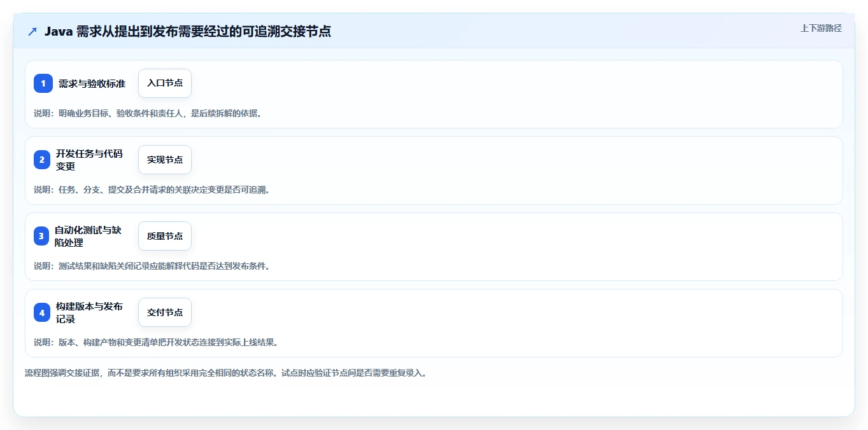Image resolution: width=868 pixels, height=430 pixels.
Task: Click the step 4 number badge
Action: coord(42,312)
